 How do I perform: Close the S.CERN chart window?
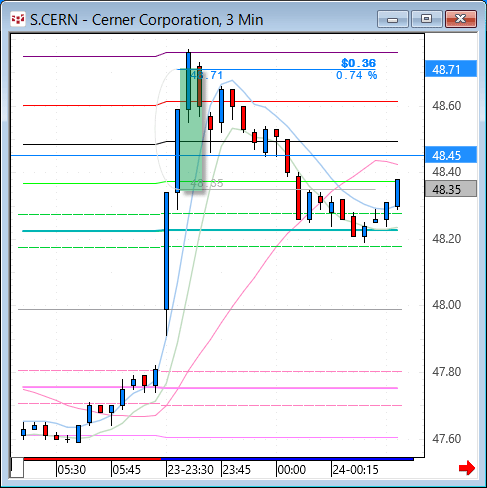(x=461, y=19)
